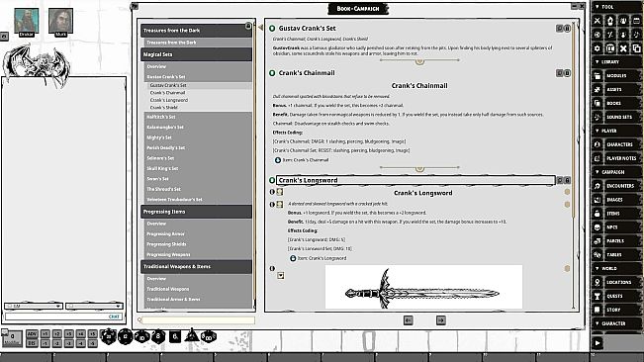The width and height of the screenshot is (644, 362).
Task: Open the Treasures from the Dark chapter header
Action: tap(196, 31)
